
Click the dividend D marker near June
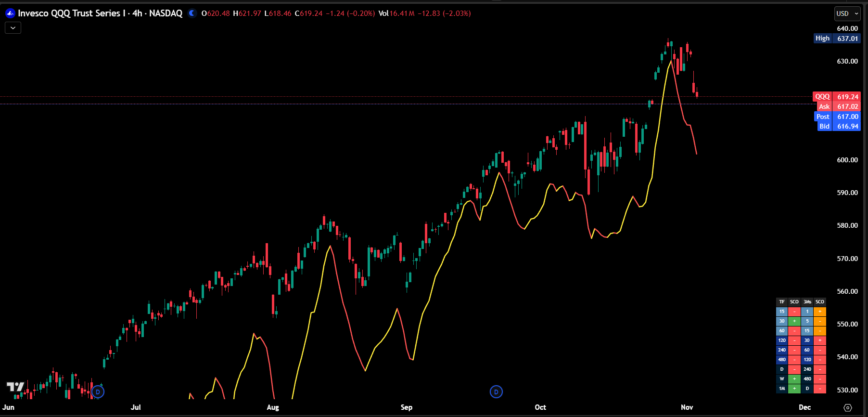coord(98,392)
